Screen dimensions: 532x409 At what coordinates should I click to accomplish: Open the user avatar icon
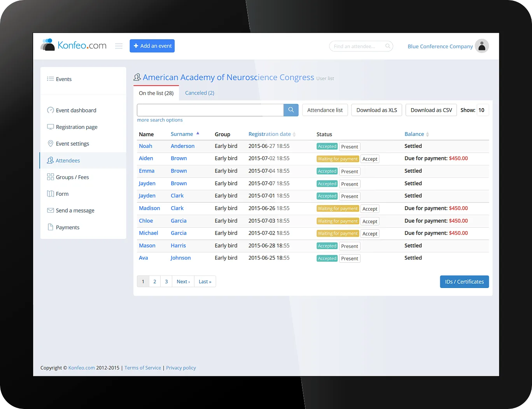pos(482,46)
